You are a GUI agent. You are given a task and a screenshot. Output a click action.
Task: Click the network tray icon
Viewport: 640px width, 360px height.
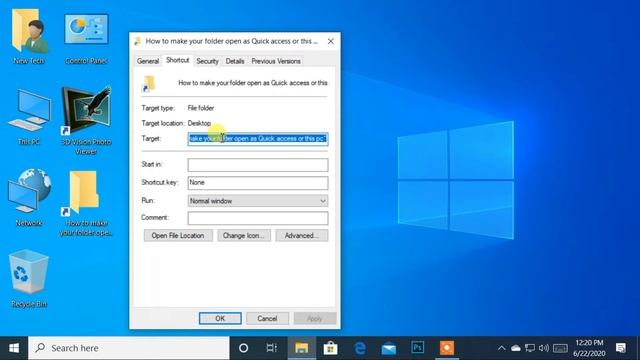click(530, 348)
